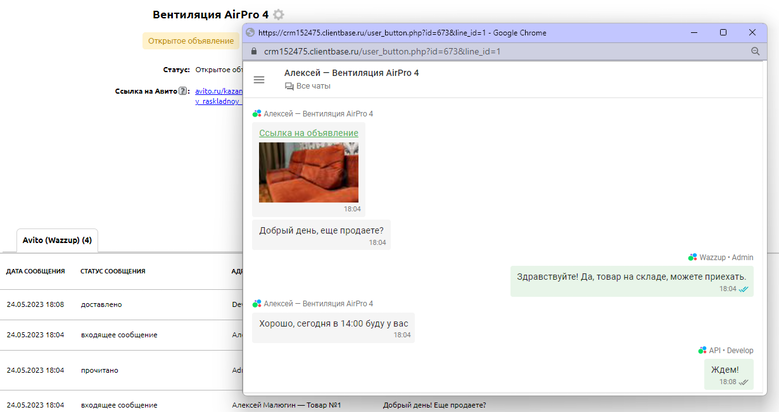Viewport: 779px width, 412px height.
Task: Open the Ссылка на объявление link
Action: pyautogui.click(x=308, y=133)
